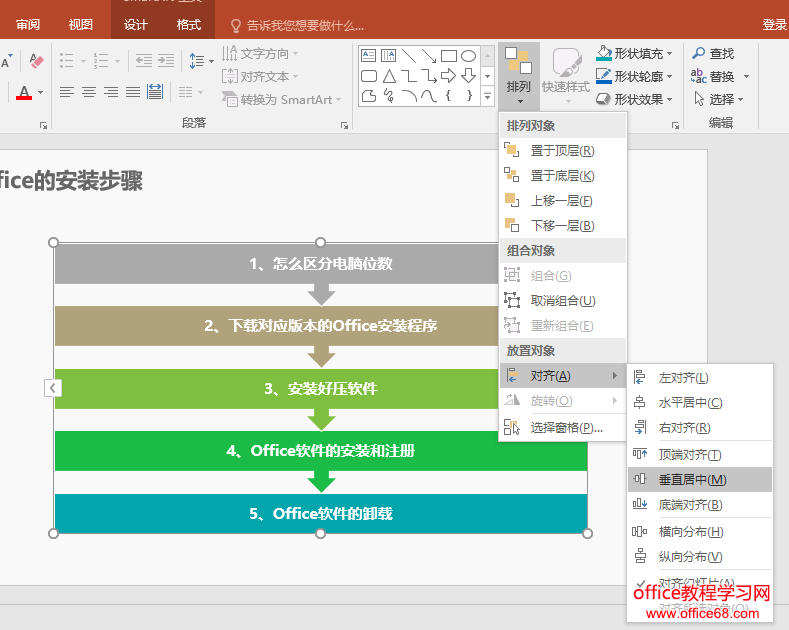Open the Select (选择) dropdown
The height and width of the screenshot is (630, 789).
[719, 99]
